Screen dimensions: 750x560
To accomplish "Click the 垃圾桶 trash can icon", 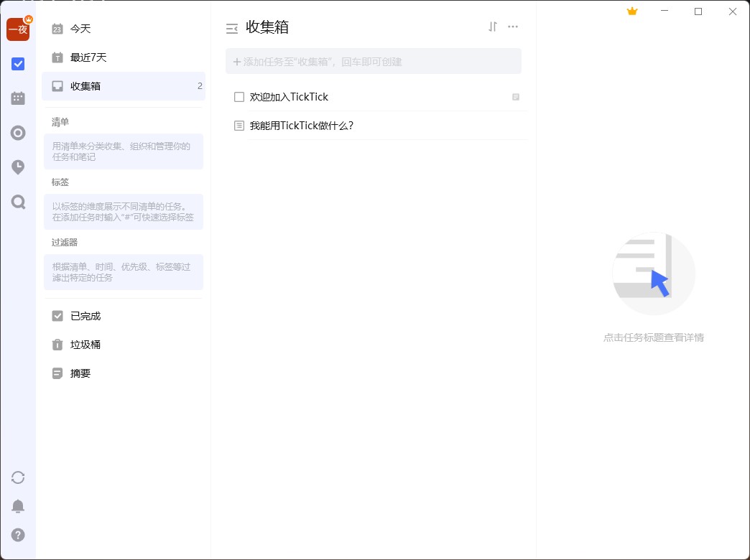I will [57, 345].
